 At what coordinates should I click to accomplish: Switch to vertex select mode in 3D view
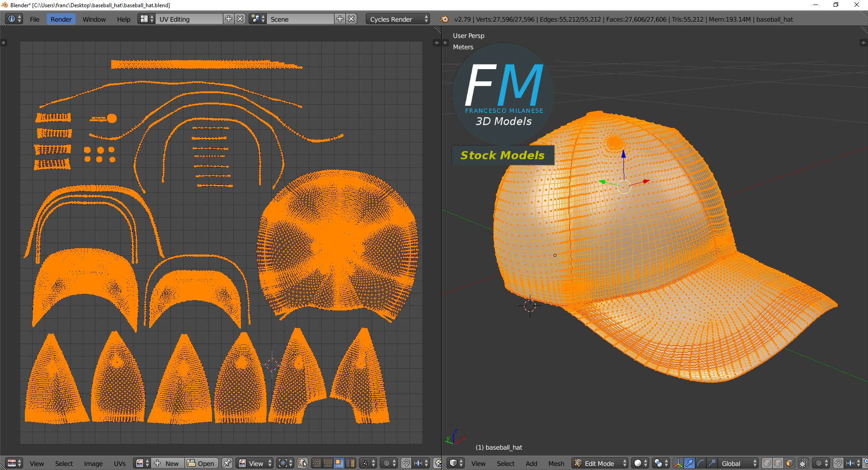pyautogui.click(x=767, y=463)
